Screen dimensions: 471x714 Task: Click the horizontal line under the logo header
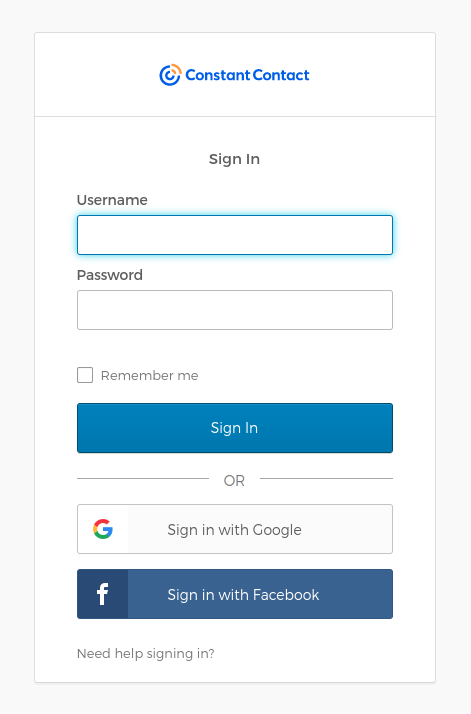[x=235, y=117]
